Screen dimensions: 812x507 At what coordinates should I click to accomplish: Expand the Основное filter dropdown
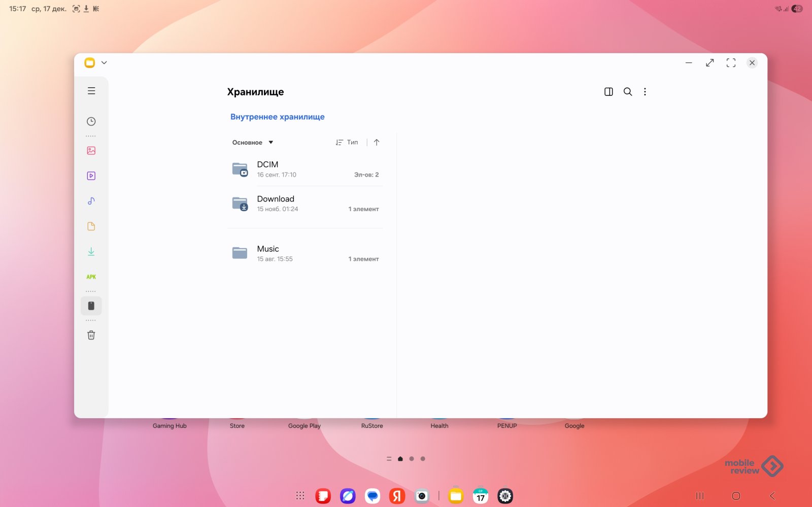[253, 143]
